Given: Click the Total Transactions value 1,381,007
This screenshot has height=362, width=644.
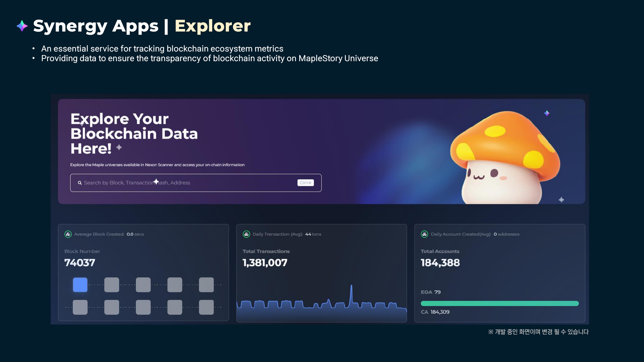Looking at the screenshot, I should (265, 263).
